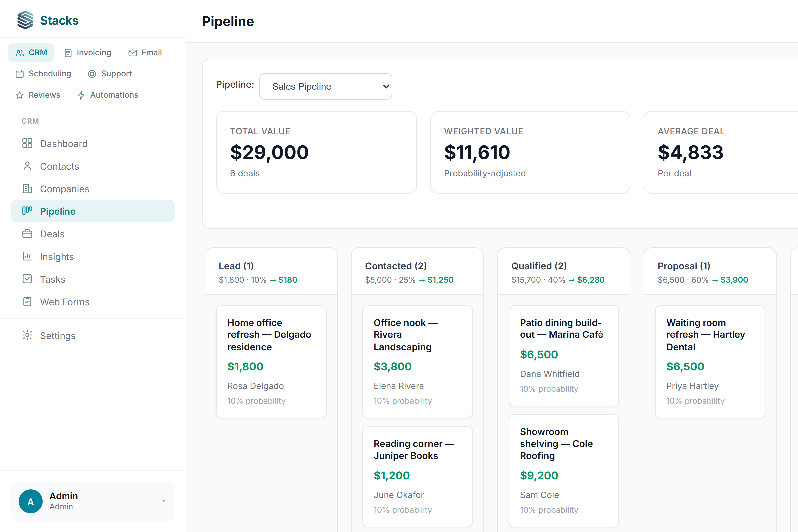
Task: Click the Scheduling calendar icon
Action: coord(20,74)
